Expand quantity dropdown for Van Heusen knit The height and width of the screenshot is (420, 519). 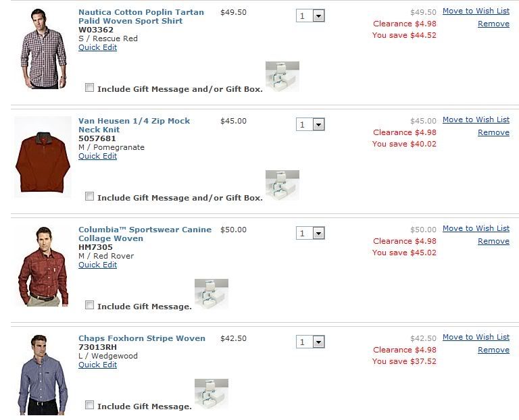click(310, 125)
